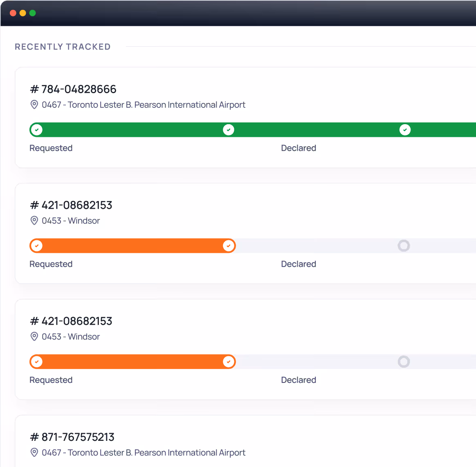
Task: Click the green progress bar of shipment 784-04828666
Action: [253, 130]
